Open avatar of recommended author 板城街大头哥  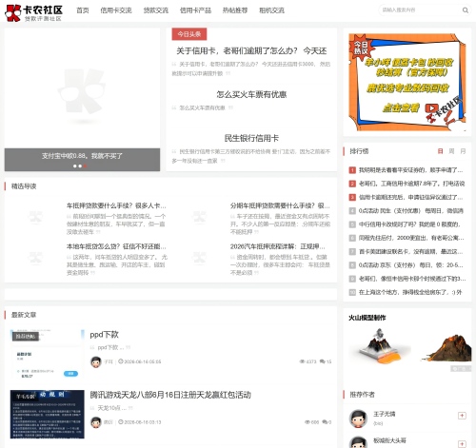coord(358,442)
